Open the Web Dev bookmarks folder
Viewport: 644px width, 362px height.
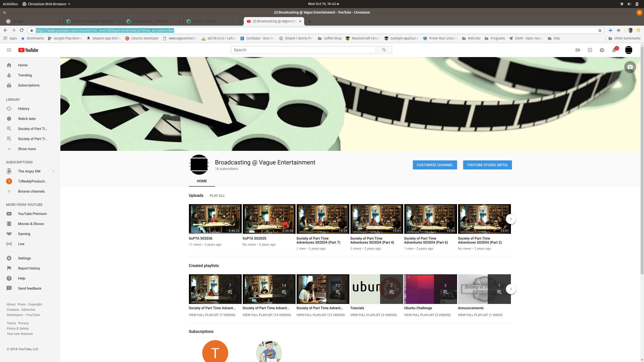click(x=471, y=38)
